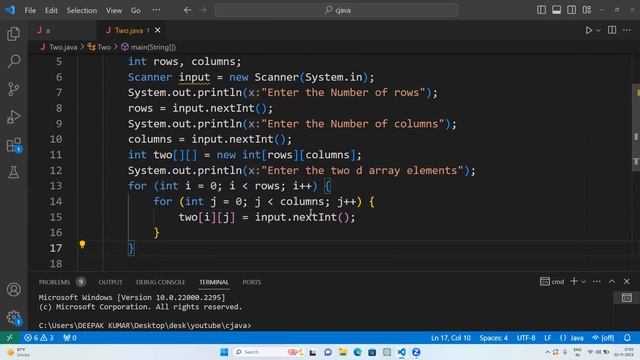Open Customize Layout control
The width and height of the screenshot is (640, 360).
point(587,10)
